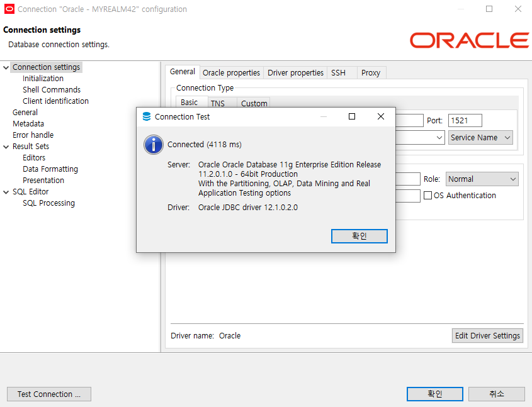The width and height of the screenshot is (532, 407).
Task: Click the Port field containing 1521
Action: tap(465, 121)
